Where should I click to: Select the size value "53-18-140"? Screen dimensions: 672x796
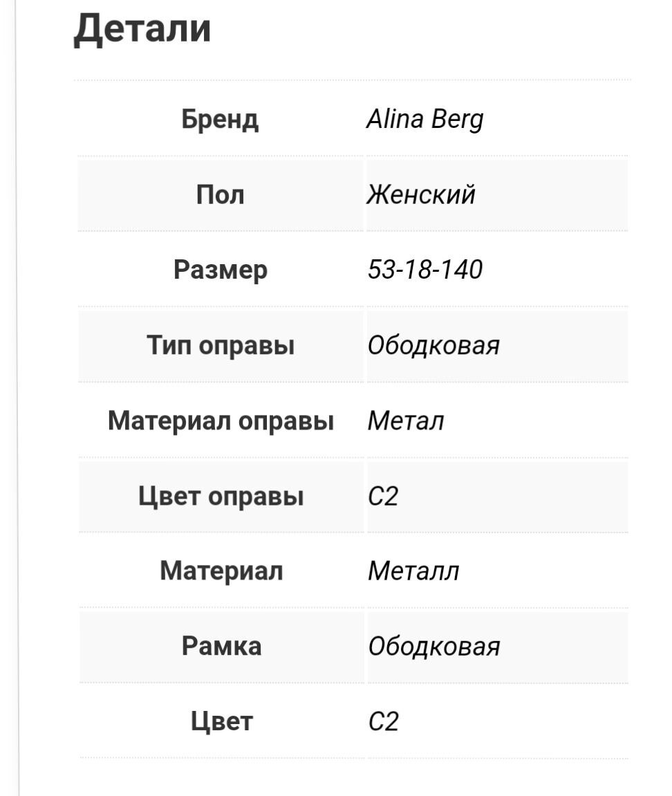point(424,270)
